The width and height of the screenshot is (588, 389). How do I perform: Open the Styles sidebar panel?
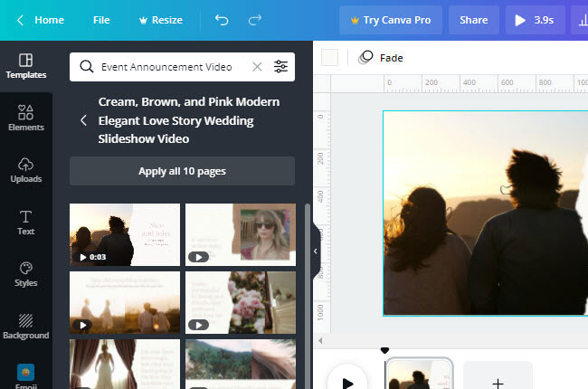(x=25, y=273)
